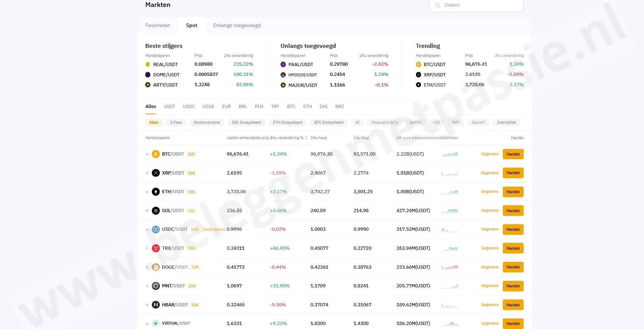Open Gegevens link for ETH/USDT
The width and height of the screenshot is (644, 329).
point(489,192)
